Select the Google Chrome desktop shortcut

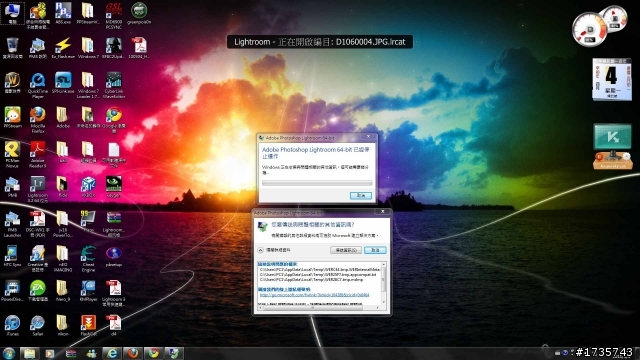point(114,120)
